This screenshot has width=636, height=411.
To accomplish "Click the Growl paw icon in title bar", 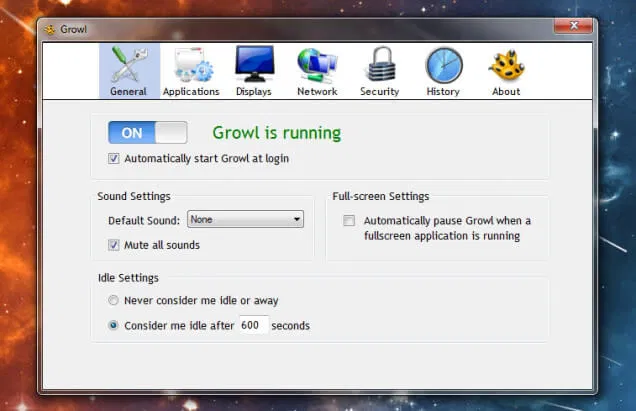I will click(x=50, y=30).
